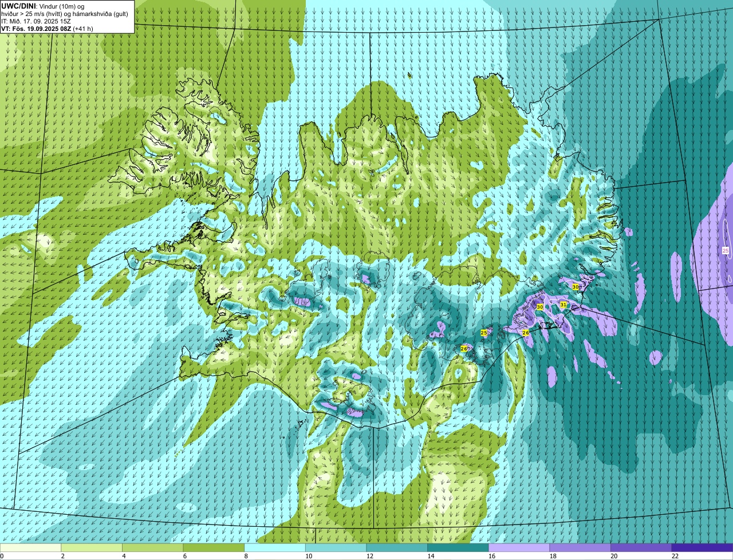
Task: Choose the 6–8 m/s olive green swatch
Action: pyautogui.click(x=214, y=547)
